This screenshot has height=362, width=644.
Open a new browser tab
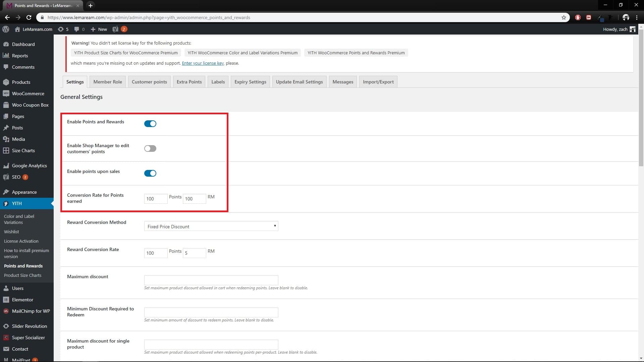click(90, 5)
